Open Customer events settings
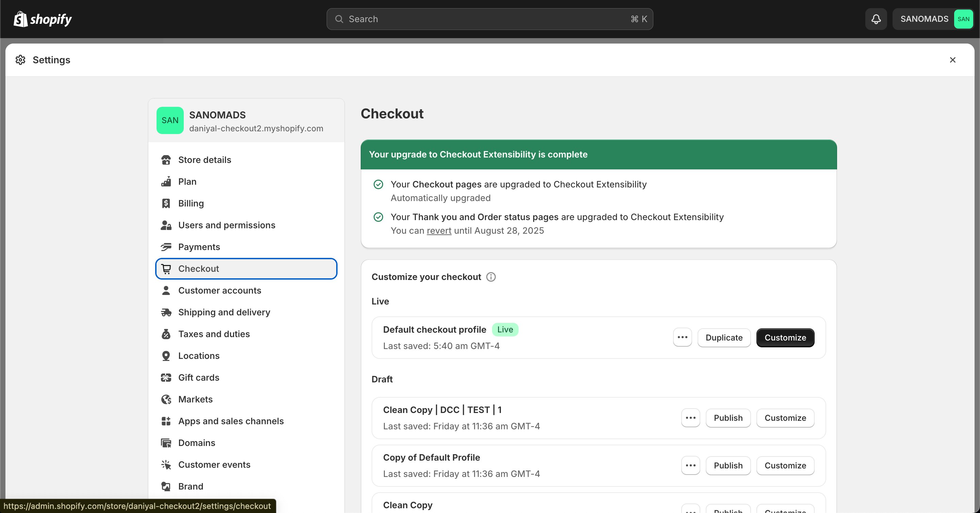Viewport: 980px width, 513px height. tap(246, 465)
